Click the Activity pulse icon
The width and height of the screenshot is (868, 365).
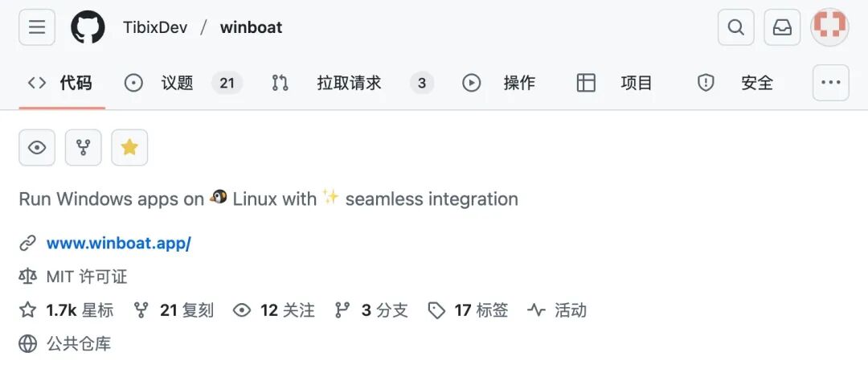[536, 310]
